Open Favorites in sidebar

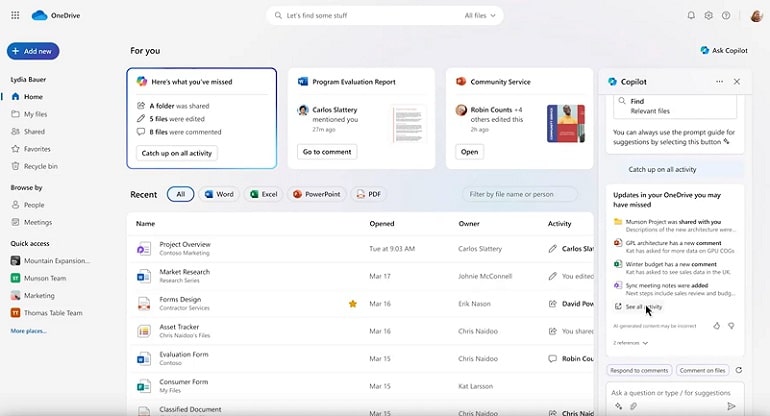[31, 149]
